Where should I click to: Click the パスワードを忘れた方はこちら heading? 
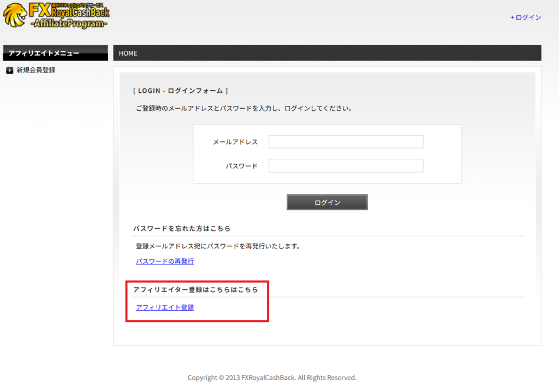[x=181, y=229]
